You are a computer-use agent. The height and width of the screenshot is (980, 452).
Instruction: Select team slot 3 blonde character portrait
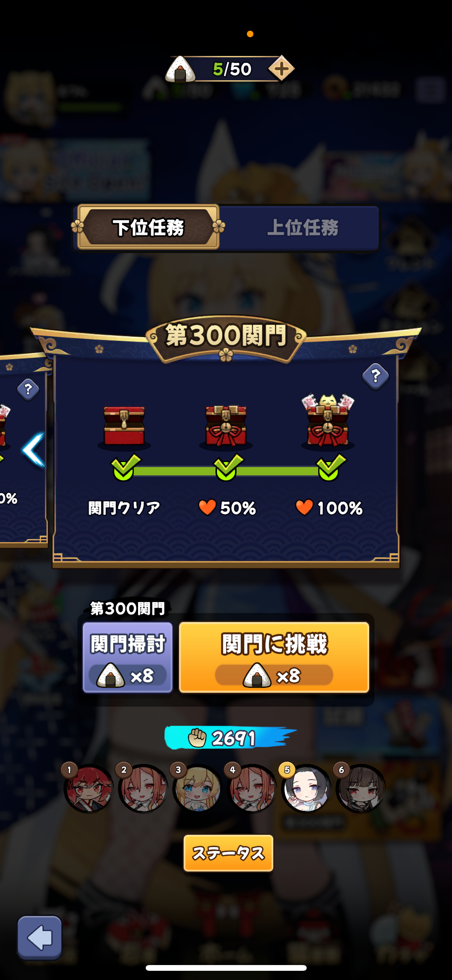coord(197,788)
